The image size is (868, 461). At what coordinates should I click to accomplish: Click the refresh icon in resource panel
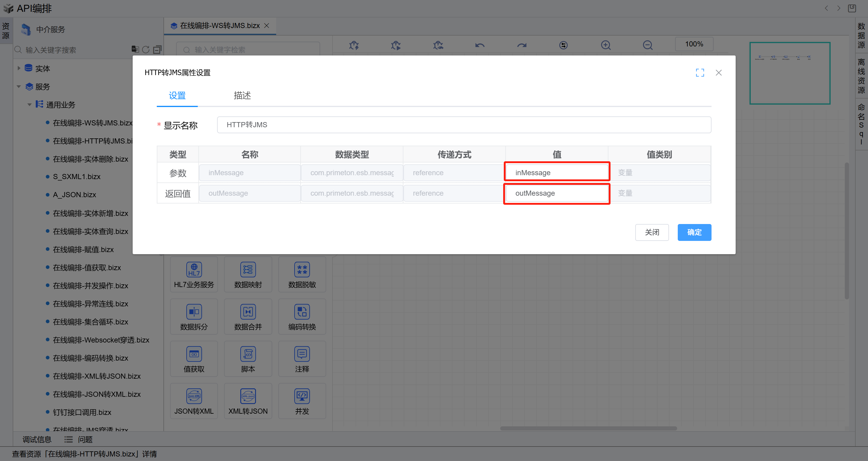(x=146, y=49)
